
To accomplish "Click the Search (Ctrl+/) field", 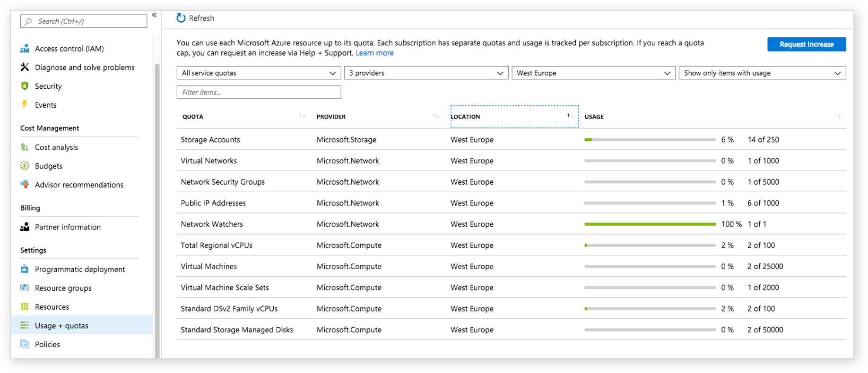I will [x=84, y=21].
